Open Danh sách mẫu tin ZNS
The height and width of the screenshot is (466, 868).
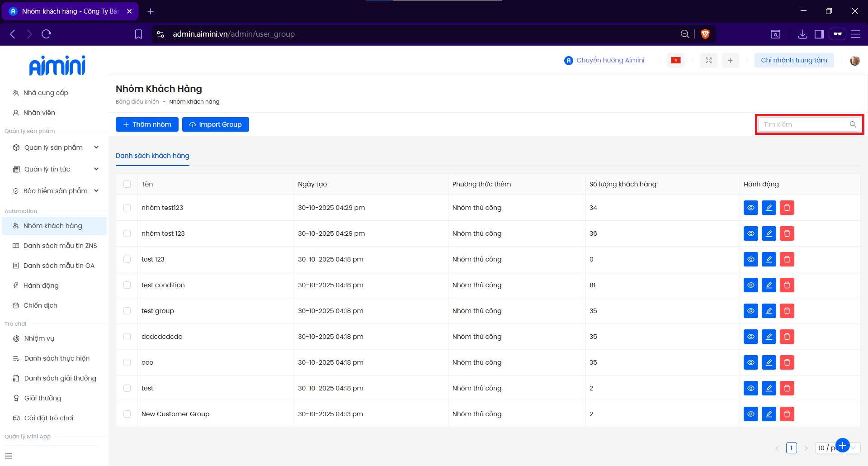click(60, 246)
